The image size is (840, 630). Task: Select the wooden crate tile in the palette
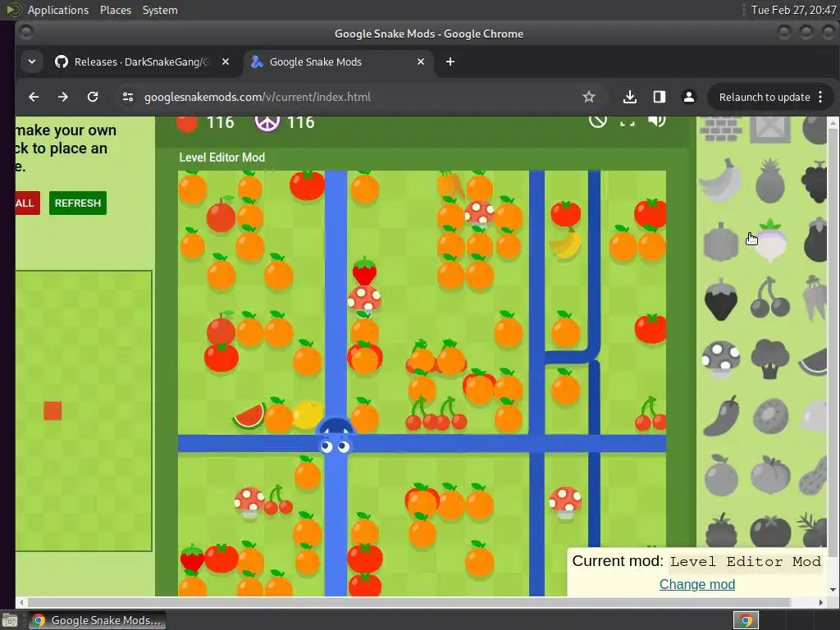tap(769, 130)
